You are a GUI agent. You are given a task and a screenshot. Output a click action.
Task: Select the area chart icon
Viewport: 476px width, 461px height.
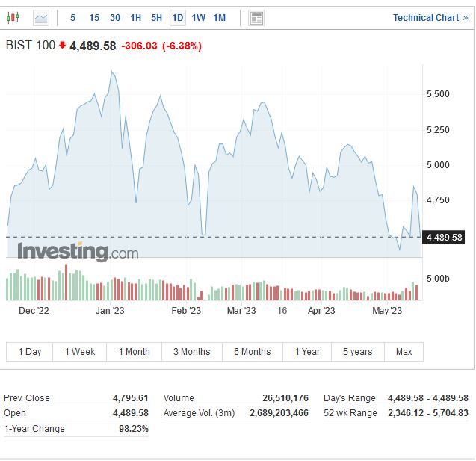point(40,17)
